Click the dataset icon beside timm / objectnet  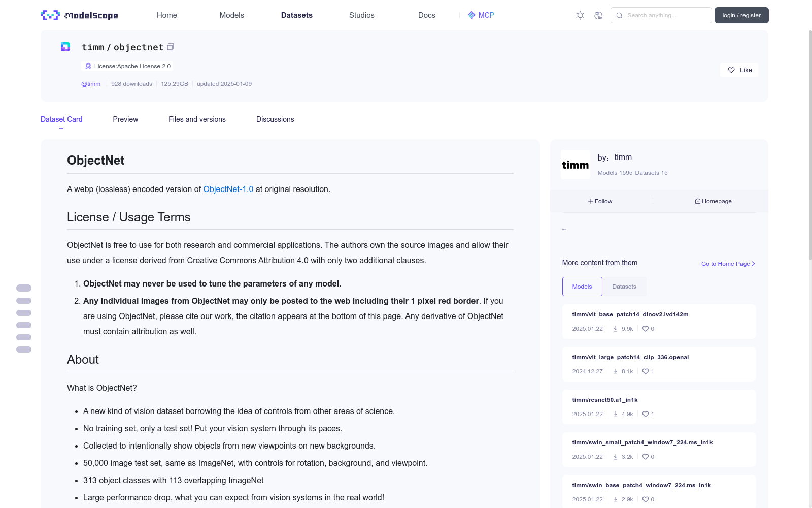point(65,47)
